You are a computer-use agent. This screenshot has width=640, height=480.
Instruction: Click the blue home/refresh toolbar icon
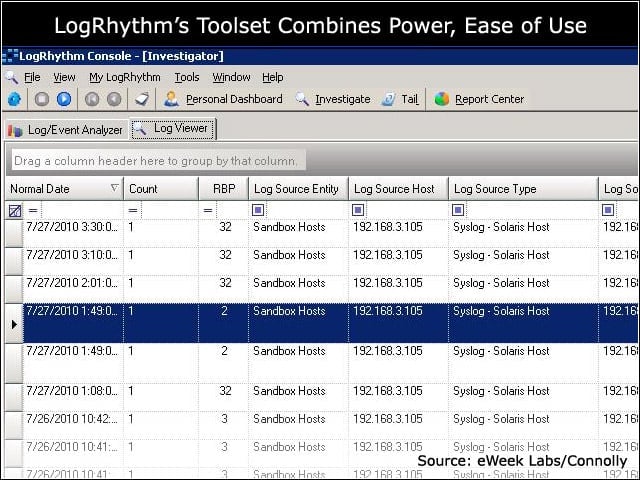tap(14, 99)
